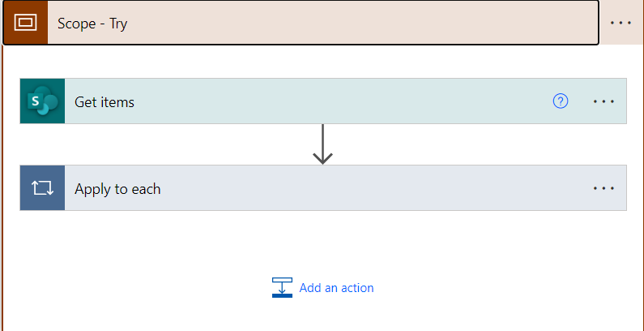Open the Scope - Try ellipsis menu
The image size is (644, 331).
pyautogui.click(x=621, y=23)
